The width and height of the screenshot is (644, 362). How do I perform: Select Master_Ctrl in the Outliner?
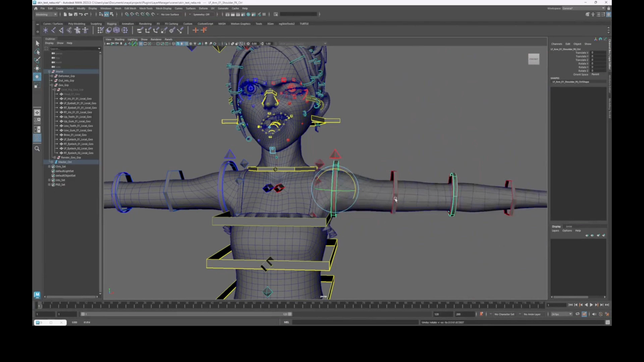[65, 162]
